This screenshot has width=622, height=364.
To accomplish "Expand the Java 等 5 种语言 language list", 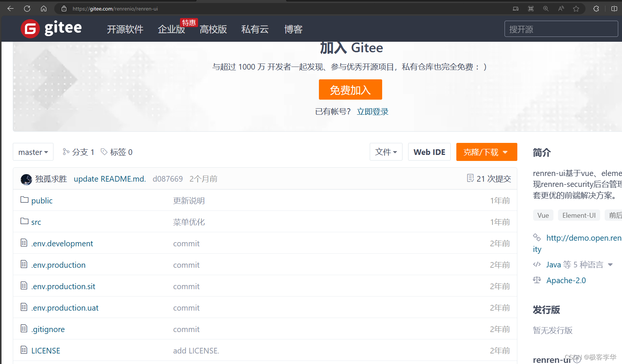I will pos(610,265).
